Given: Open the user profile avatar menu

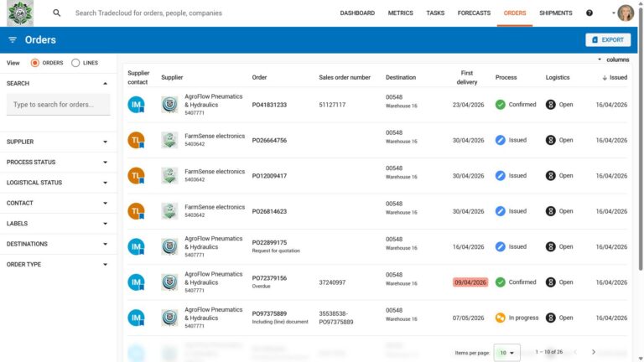Looking at the screenshot, I should 626,13.
